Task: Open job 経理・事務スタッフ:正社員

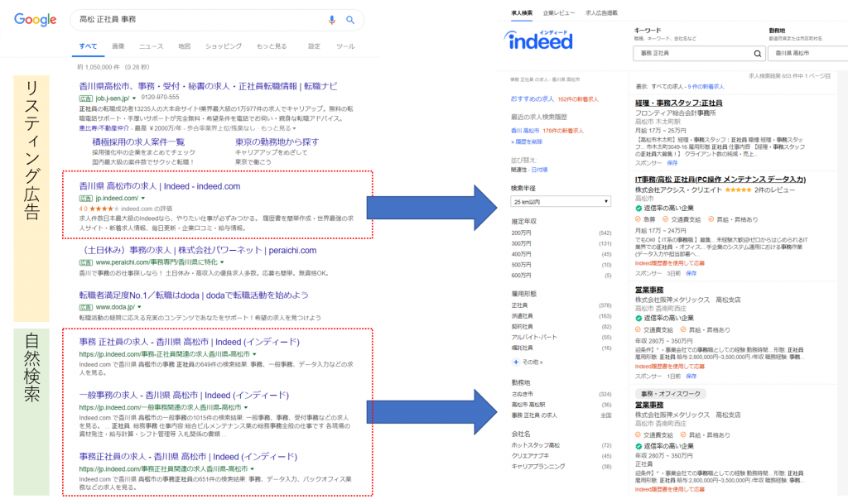Action: tap(678, 103)
